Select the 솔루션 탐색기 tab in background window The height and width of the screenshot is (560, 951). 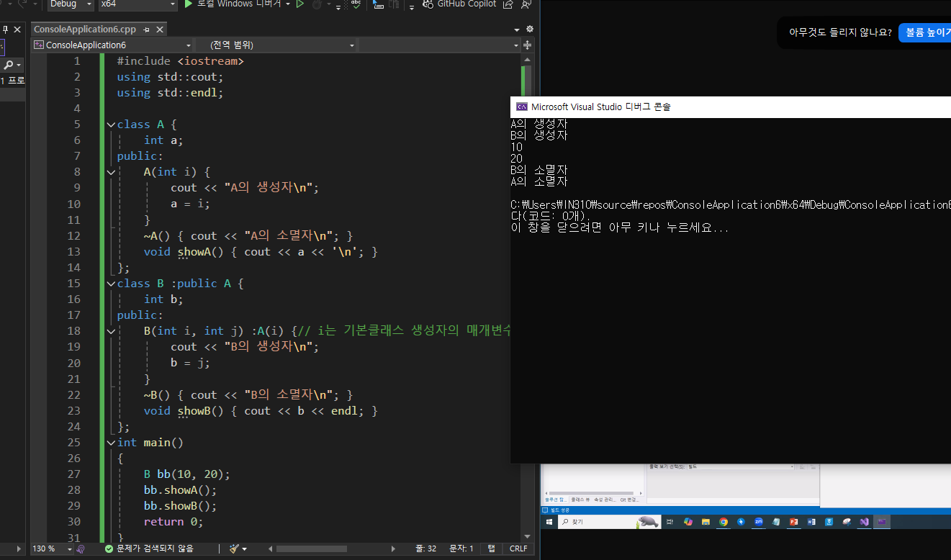[x=556, y=500]
